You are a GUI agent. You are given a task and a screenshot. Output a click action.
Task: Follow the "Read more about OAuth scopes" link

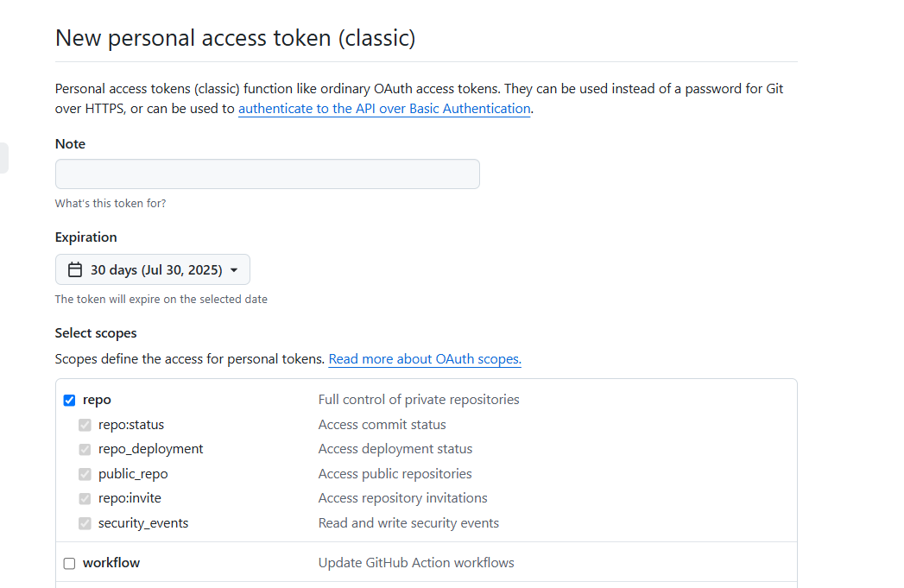[x=425, y=359]
